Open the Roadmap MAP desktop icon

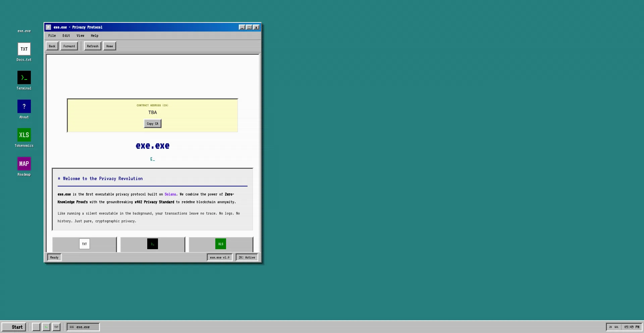(24, 164)
